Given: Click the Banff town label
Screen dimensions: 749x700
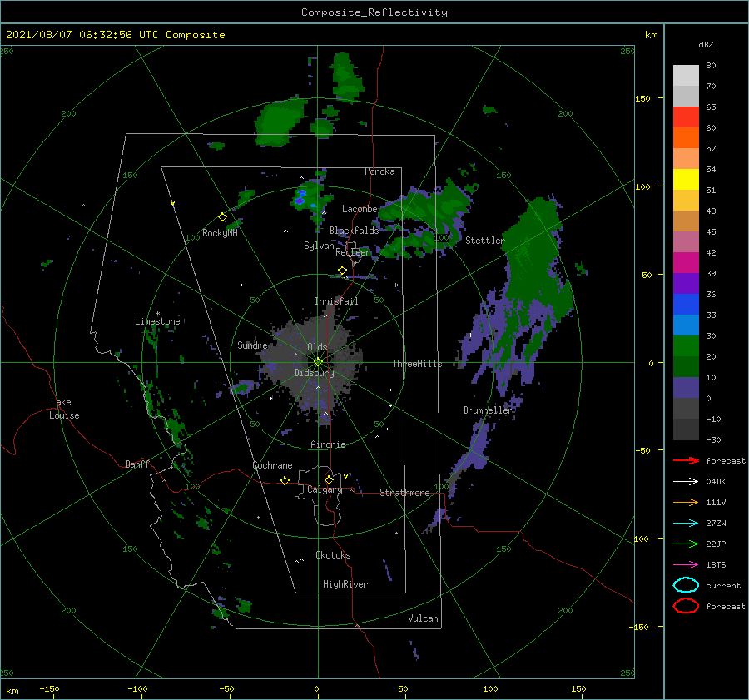Looking at the screenshot, I should point(137,464).
